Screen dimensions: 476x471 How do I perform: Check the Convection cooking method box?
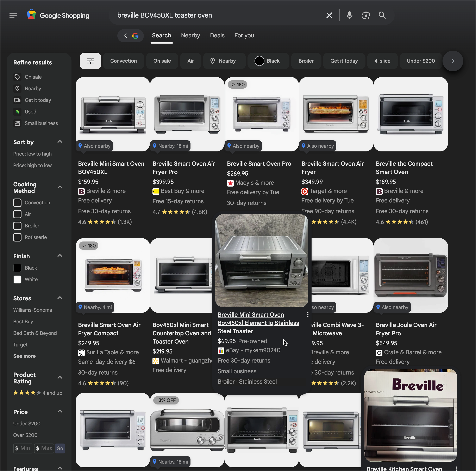tap(17, 202)
